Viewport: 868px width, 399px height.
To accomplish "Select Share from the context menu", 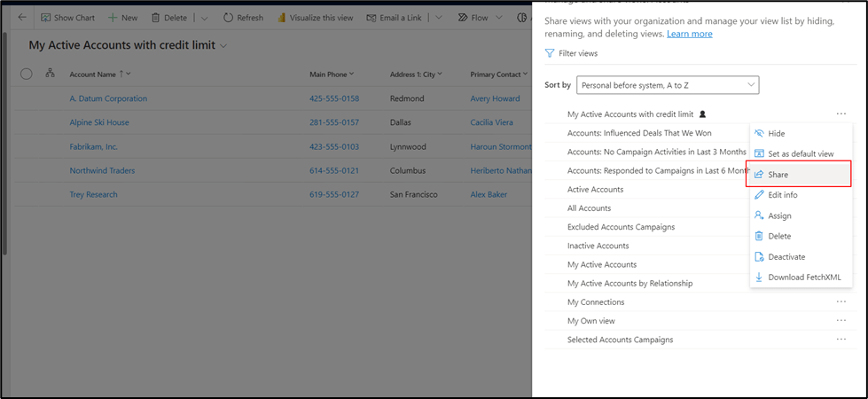I will point(778,175).
